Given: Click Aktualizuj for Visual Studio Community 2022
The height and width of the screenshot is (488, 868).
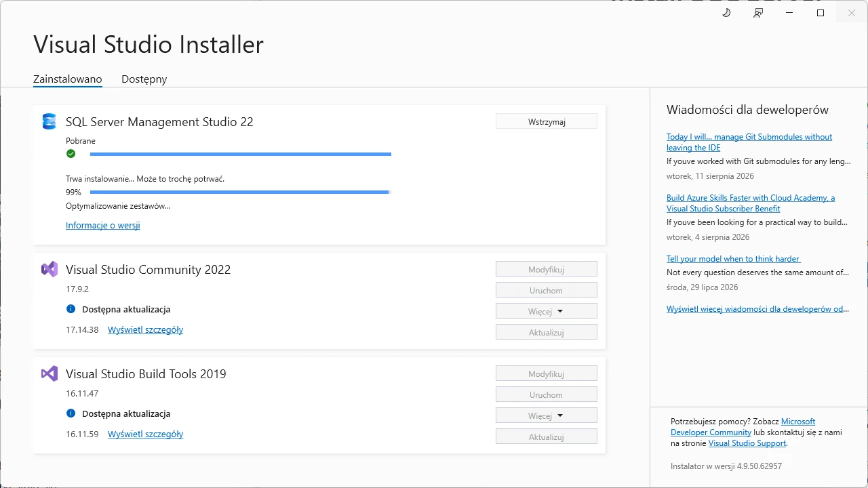Looking at the screenshot, I should [547, 332].
